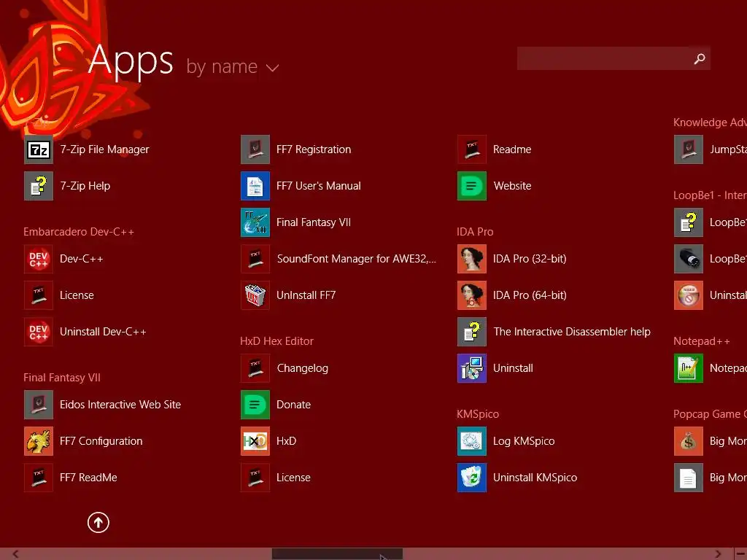Launch FF7 Configuration chocobo icon

pos(39,441)
